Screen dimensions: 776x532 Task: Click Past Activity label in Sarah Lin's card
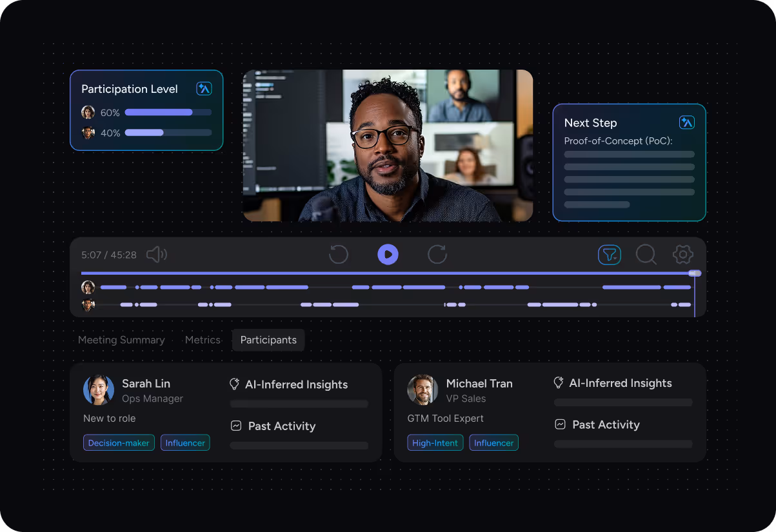coord(282,426)
